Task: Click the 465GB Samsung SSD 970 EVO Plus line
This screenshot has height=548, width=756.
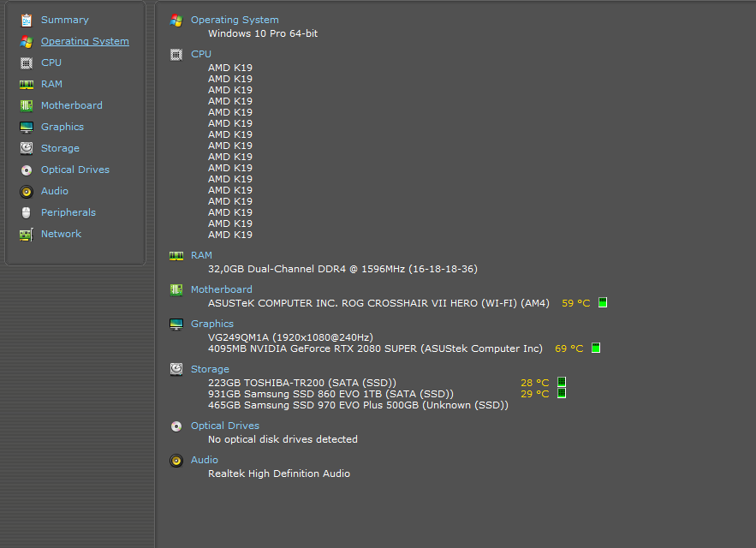Action: click(x=358, y=405)
